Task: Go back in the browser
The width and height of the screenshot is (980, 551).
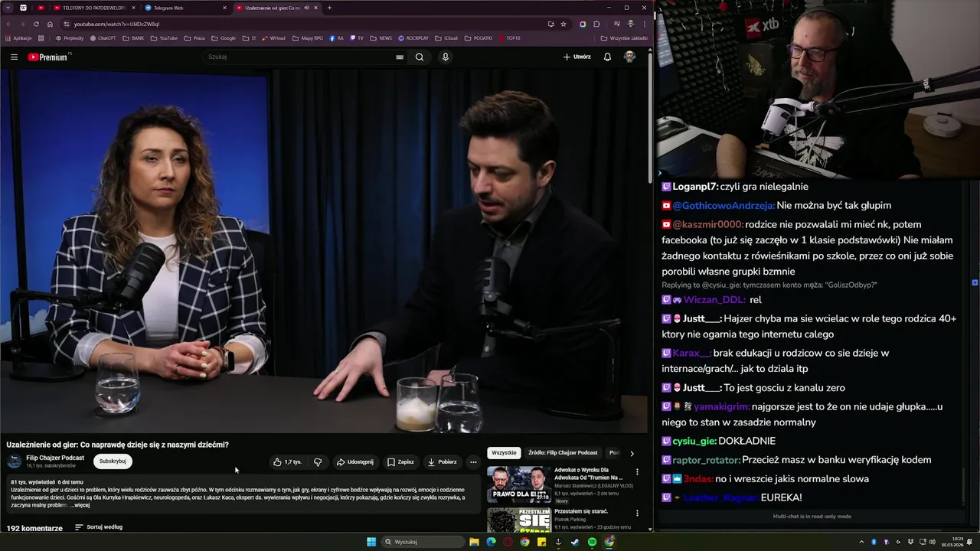Action: pyautogui.click(x=8, y=24)
